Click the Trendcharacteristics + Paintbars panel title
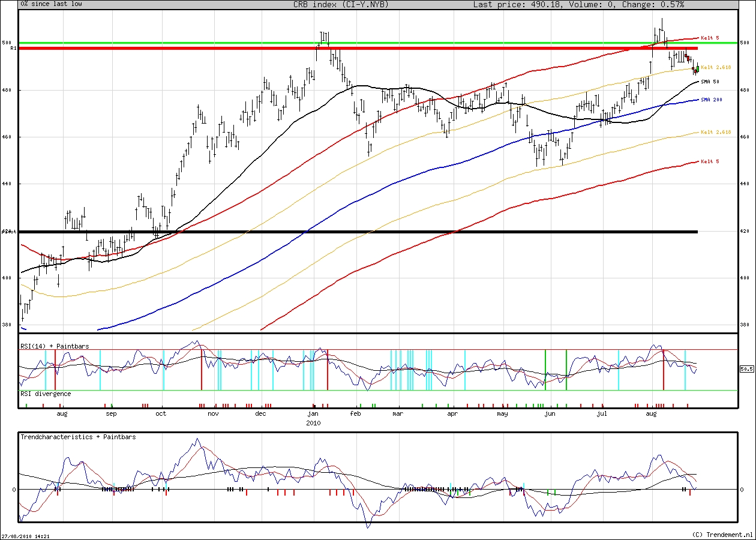Image resolution: width=756 pixels, height=540 pixels. pos(78,437)
